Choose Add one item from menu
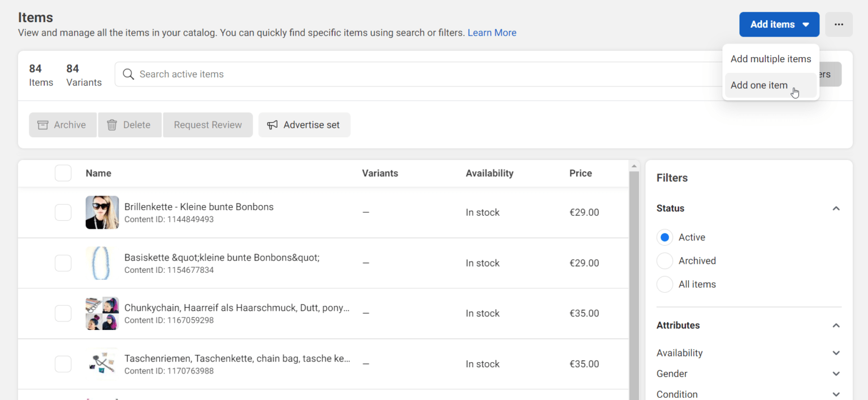868x400 pixels. [759, 85]
